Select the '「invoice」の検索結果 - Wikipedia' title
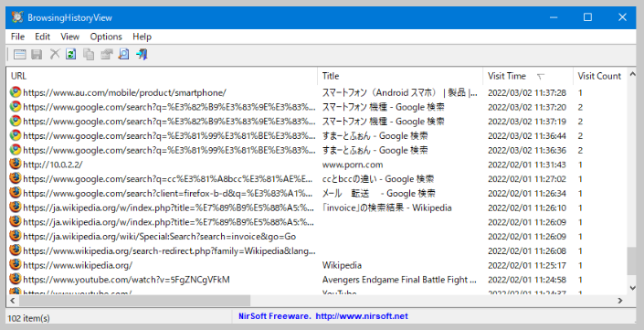 click(x=387, y=208)
